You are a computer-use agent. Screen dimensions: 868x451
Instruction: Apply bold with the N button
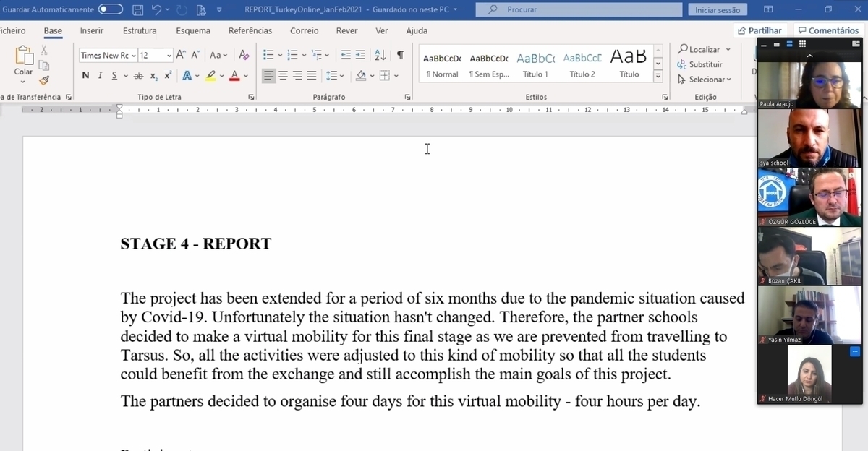click(x=85, y=76)
